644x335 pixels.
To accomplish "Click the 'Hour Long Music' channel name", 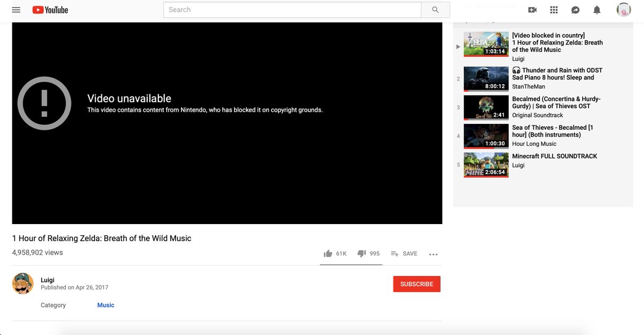I will 534,144.
